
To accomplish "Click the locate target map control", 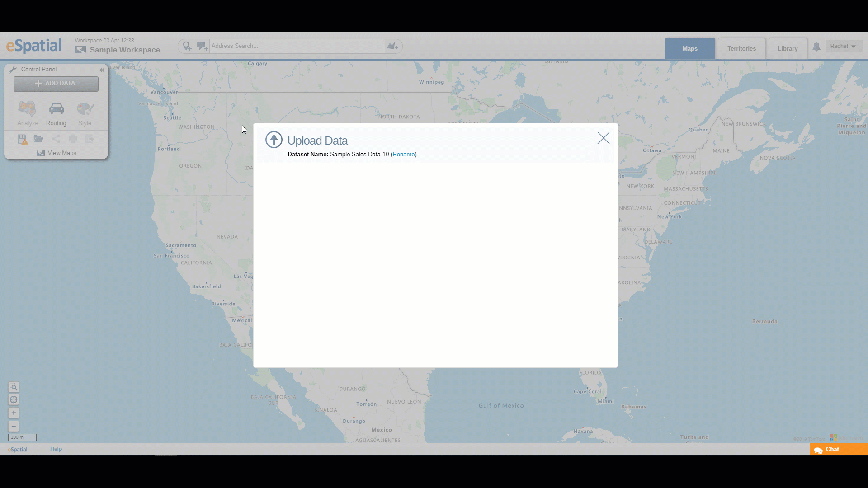I will 14,400.
